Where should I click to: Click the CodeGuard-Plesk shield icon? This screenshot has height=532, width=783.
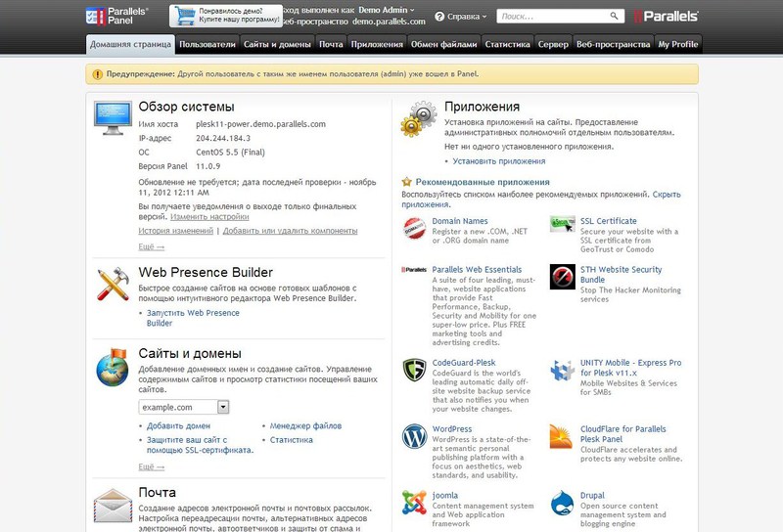[x=414, y=370]
